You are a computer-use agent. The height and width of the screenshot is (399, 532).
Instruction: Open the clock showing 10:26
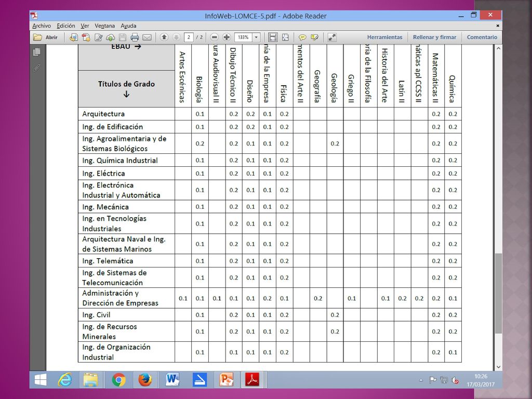coord(481,376)
